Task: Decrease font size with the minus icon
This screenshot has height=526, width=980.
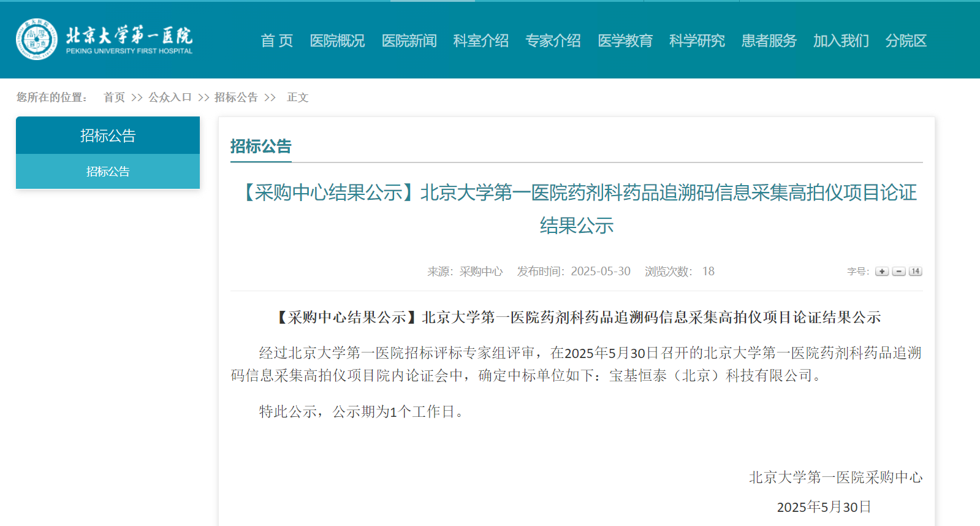Action: pos(898,272)
